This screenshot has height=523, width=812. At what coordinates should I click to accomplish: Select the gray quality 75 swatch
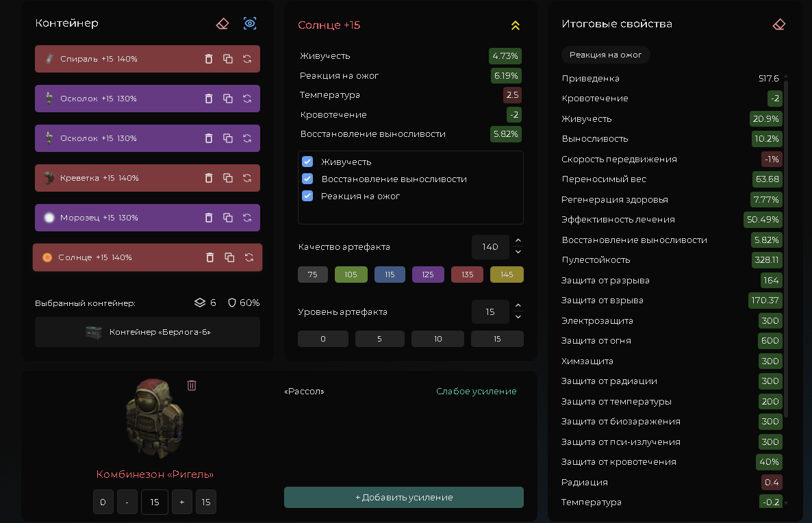[x=313, y=275]
